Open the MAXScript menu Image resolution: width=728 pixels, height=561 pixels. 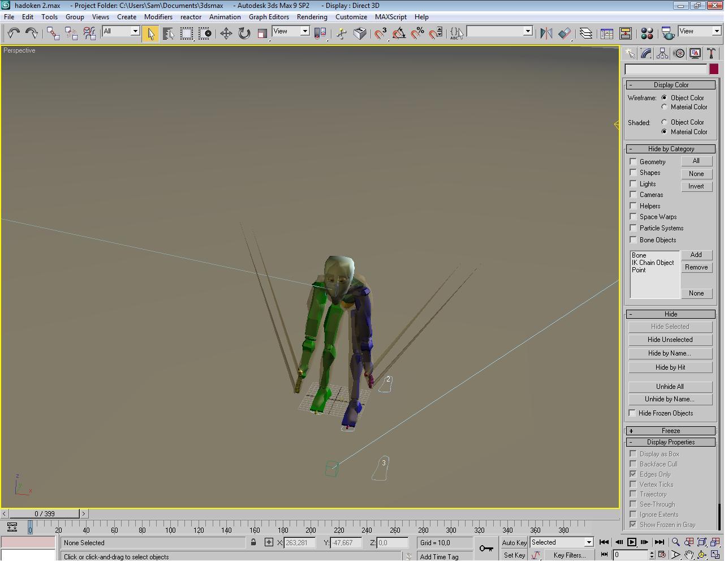[x=391, y=17]
